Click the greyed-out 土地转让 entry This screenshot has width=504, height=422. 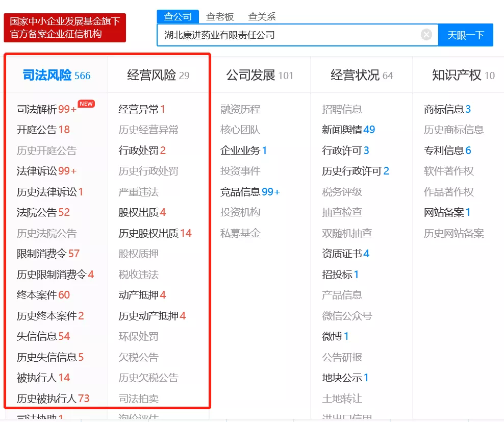(x=342, y=398)
